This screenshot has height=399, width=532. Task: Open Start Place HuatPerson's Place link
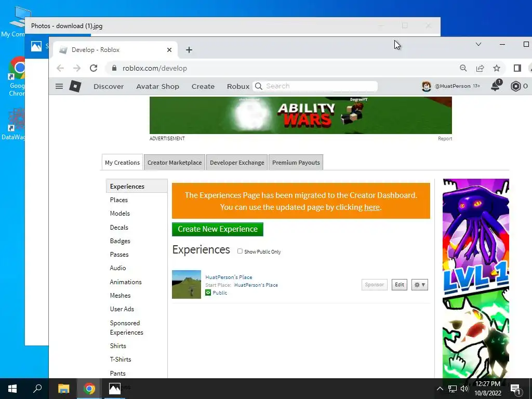(x=256, y=285)
